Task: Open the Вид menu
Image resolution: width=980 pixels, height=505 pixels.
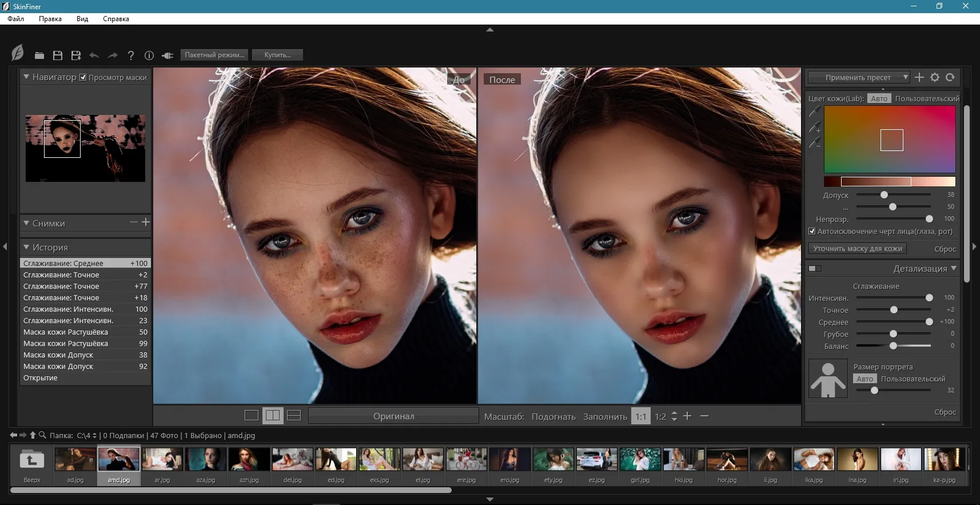Action: pyautogui.click(x=82, y=18)
